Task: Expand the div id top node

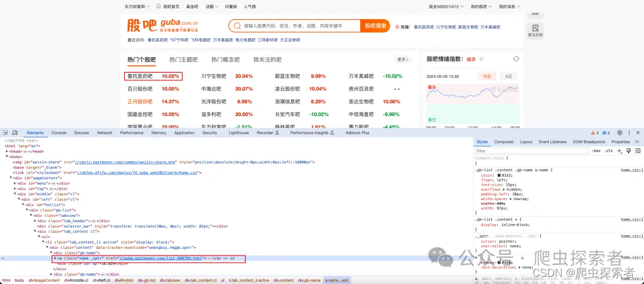Action: point(15,189)
